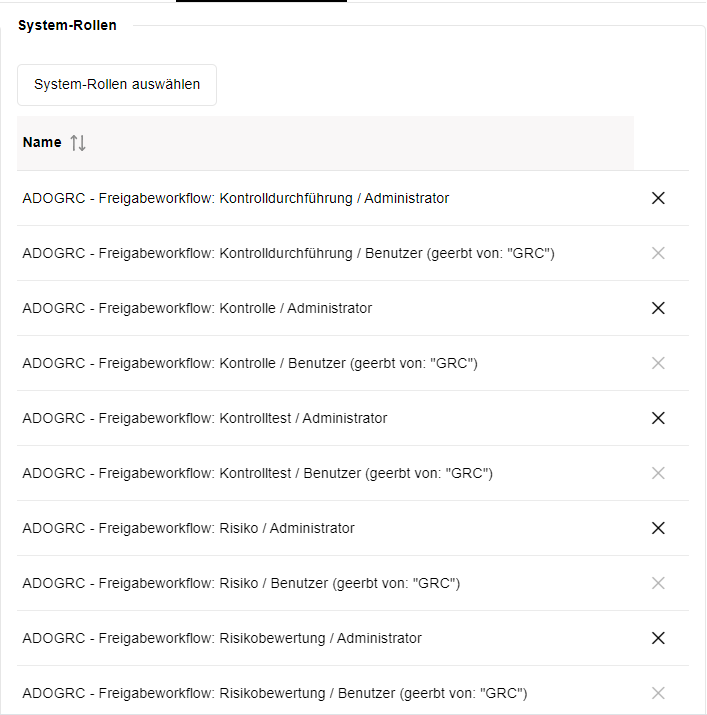Click the System-Rollen auswählen button
This screenshot has width=707, height=715.
(117, 85)
